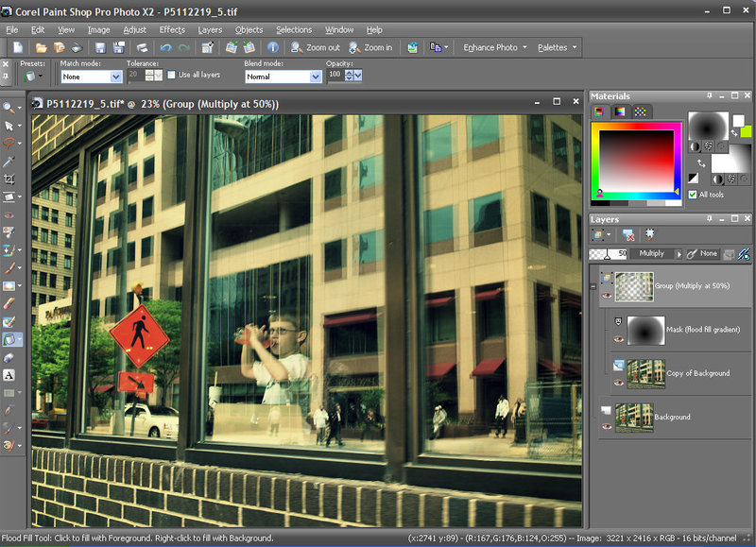
Task: Hide the Copy of Background layer
Action: (x=618, y=383)
